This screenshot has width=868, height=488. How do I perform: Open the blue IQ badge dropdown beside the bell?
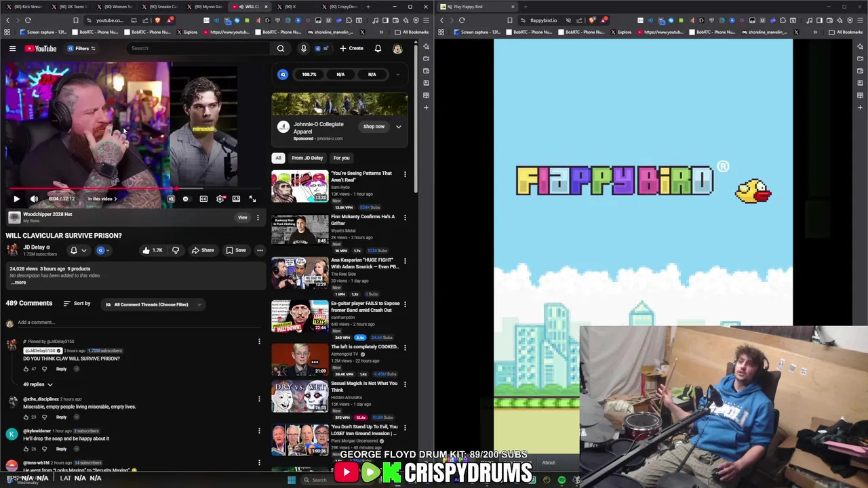coord(103,250)
